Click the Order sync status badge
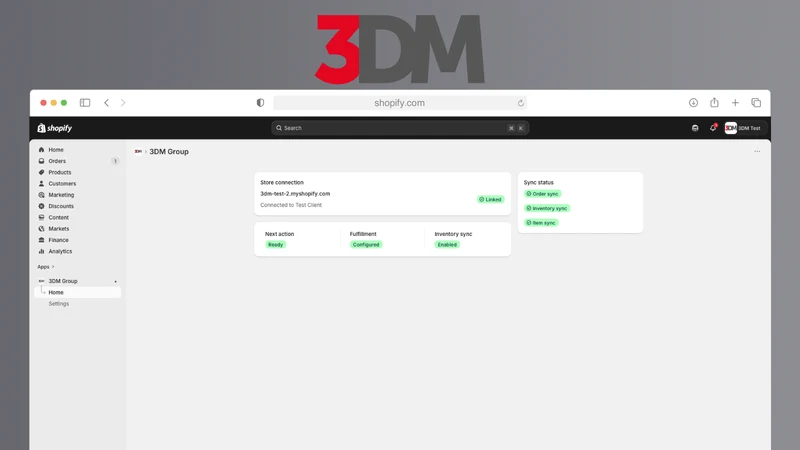The image size is (800, 450). pyautogui.click(x=542, y=194)
